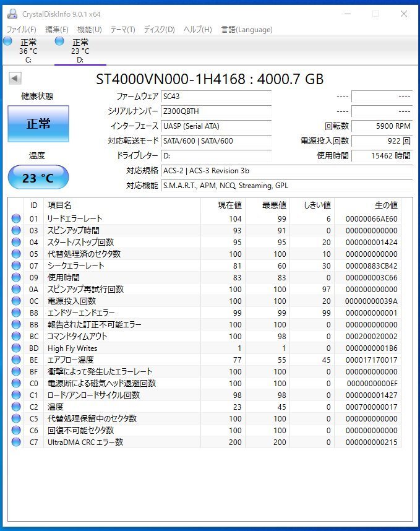Click status orb of 代替処理済のセクタ数 row
The width and height of the screenshot is (420, 531).
16,254
